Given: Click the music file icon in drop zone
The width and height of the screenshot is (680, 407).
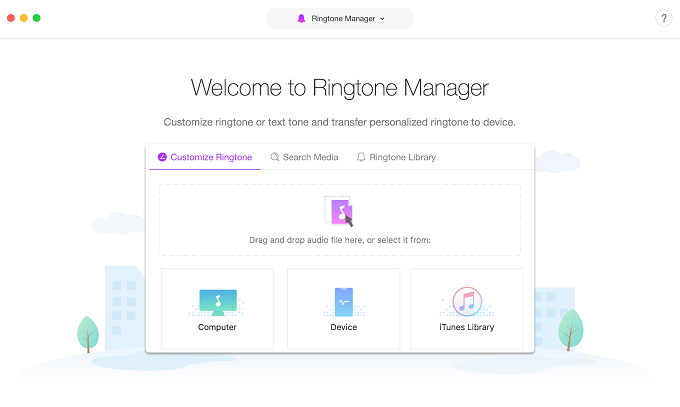Looking at the screenshot, I should click(339, 211).
